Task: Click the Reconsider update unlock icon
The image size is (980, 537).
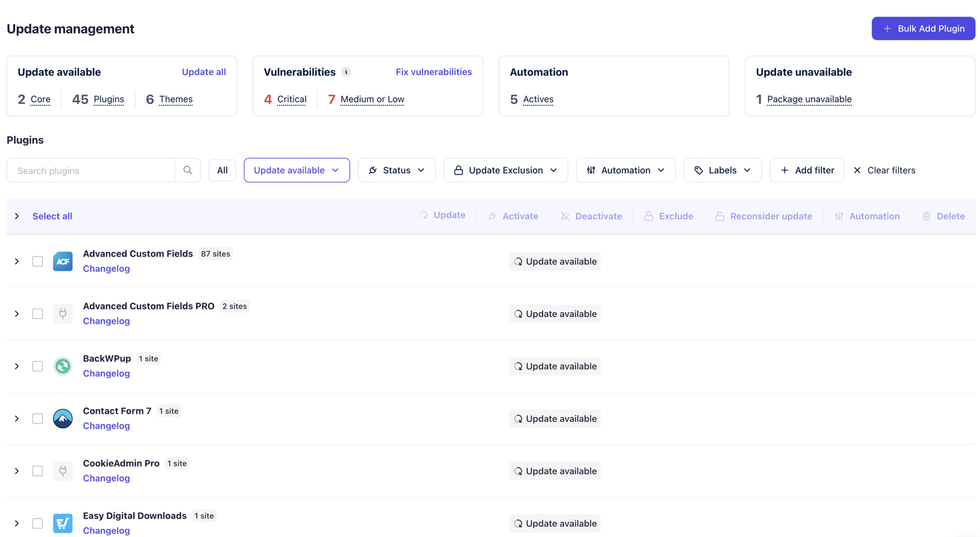Action: pyautogui.click(x=720, y=216)
